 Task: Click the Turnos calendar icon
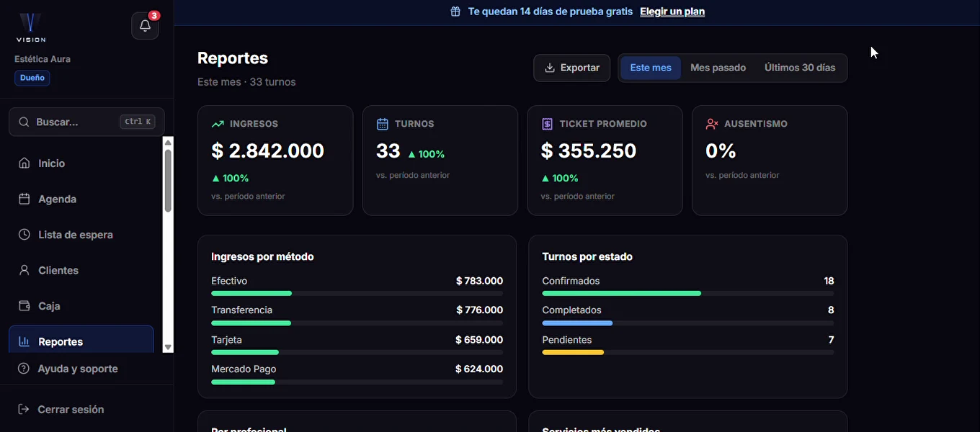pyautogui.click(x=383, y=124)
